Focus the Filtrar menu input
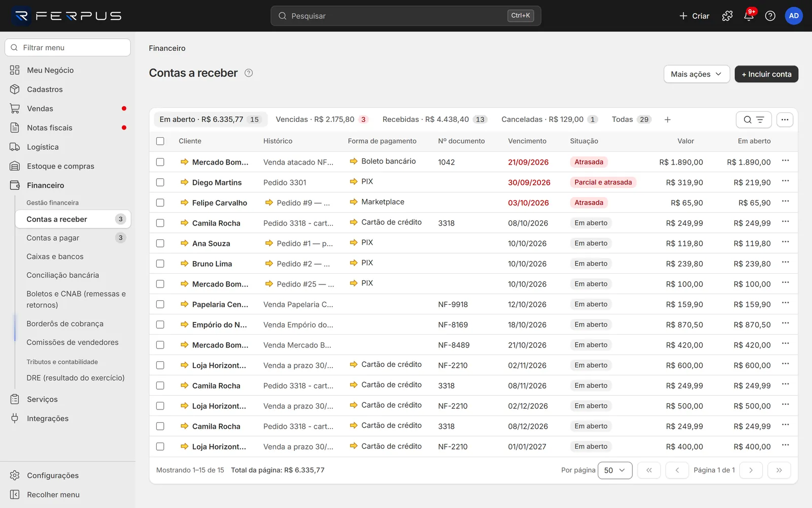Viewport: 812px width, 508px height. point(68,48)
